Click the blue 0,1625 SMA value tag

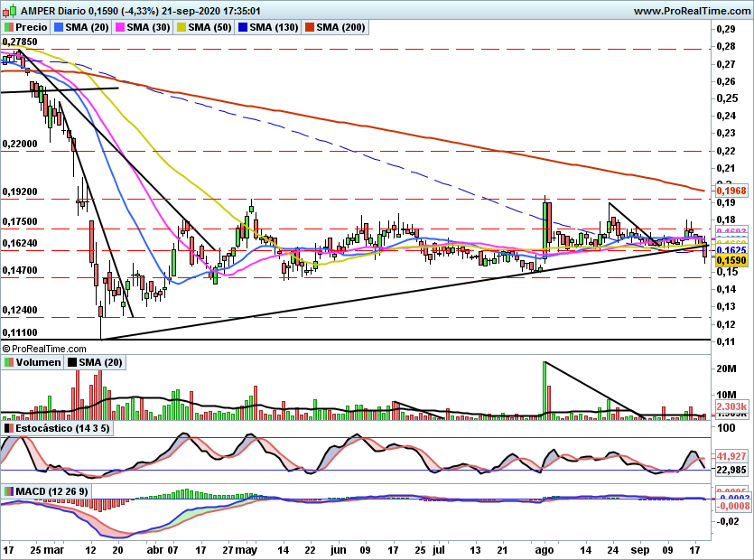coord(731,249)
